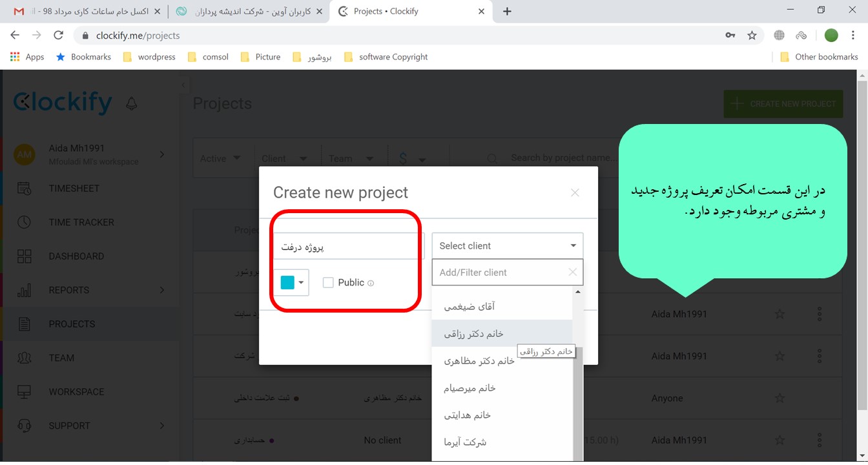The width and height of the screenshot is (868, 465).
Task: Open the software Copyright bookmark folder
Action: [x=386, y=57]
